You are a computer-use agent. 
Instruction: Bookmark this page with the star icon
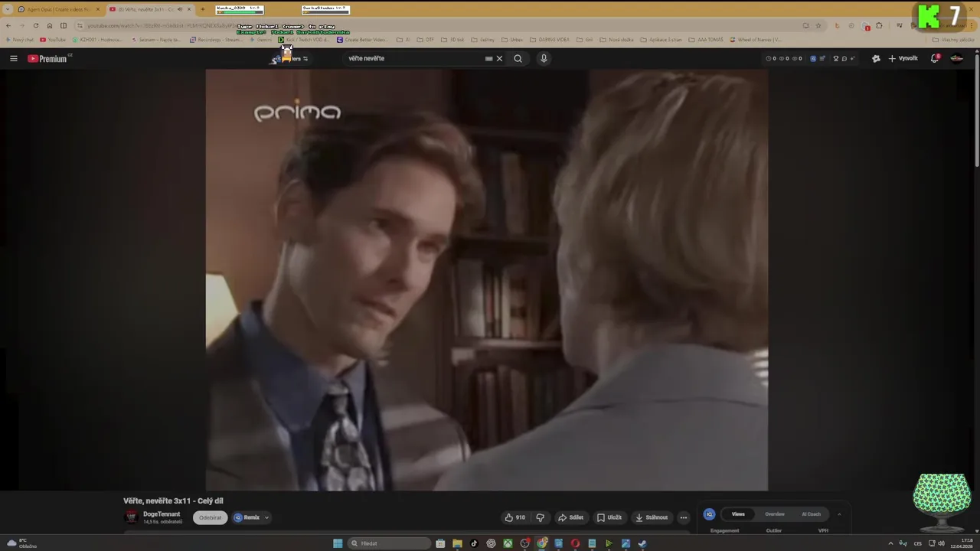[818, 25]
